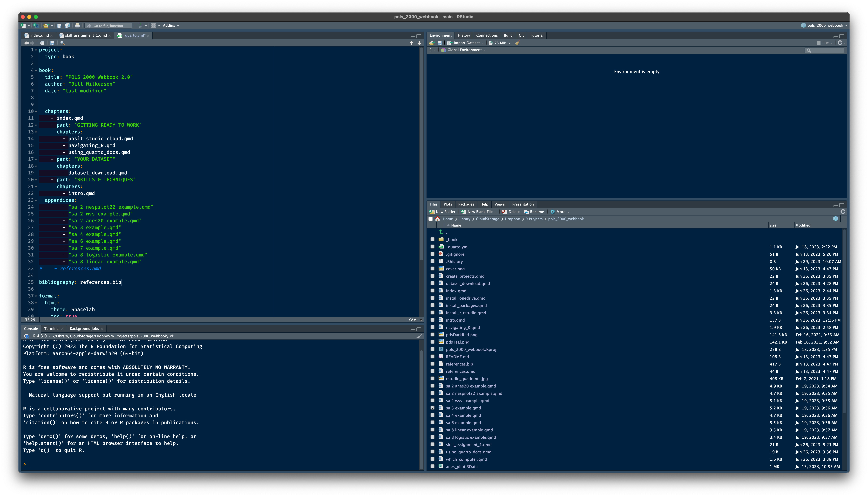
Task: Go up to the parent directory arrow
Action: click(441, 232)
